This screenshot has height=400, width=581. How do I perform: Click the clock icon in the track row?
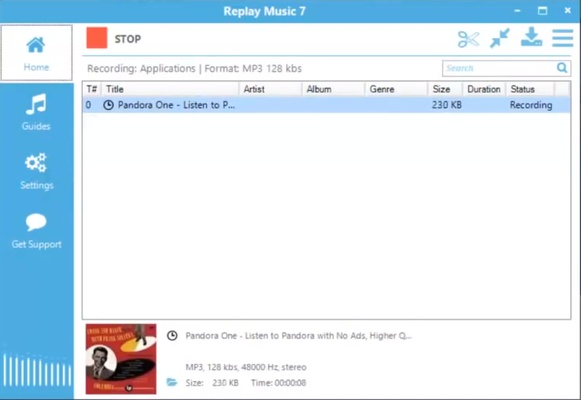click(108, 105)
